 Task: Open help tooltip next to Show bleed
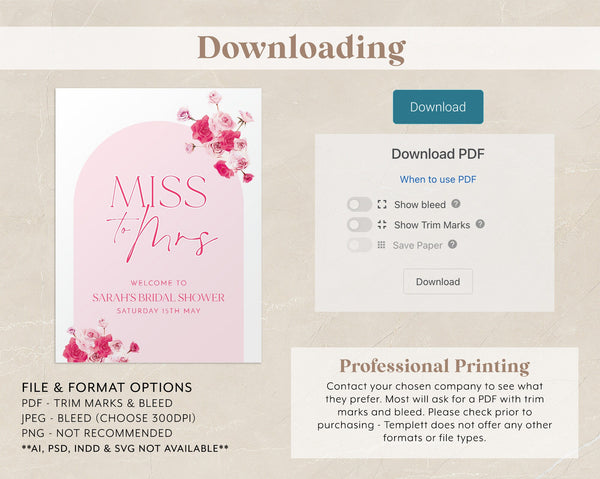[x=456, y=204]
